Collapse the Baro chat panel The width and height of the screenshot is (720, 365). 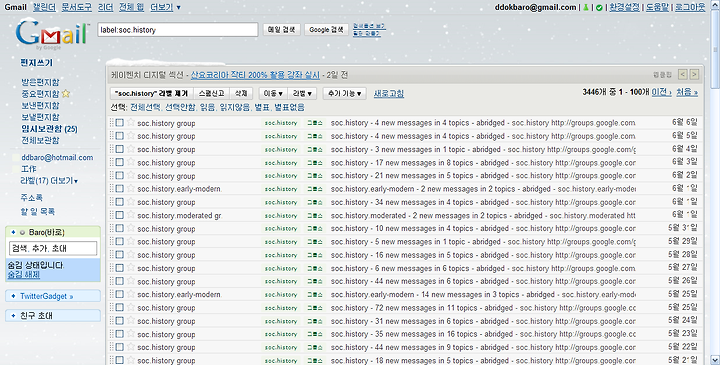point(13,232)
